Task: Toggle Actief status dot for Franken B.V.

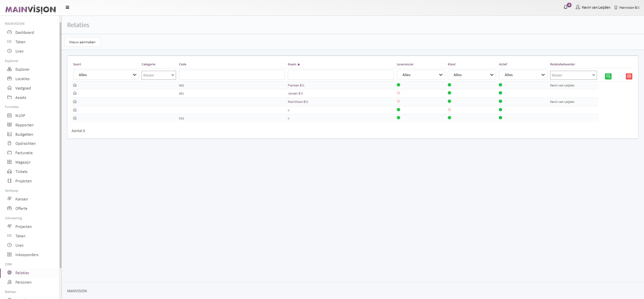Action: (x=500, y=85)
